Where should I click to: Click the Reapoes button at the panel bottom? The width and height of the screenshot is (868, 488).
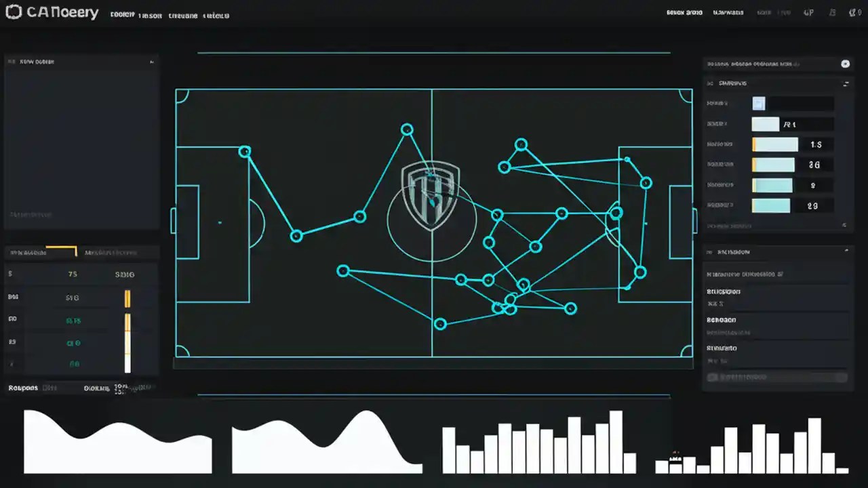(22, 388)
